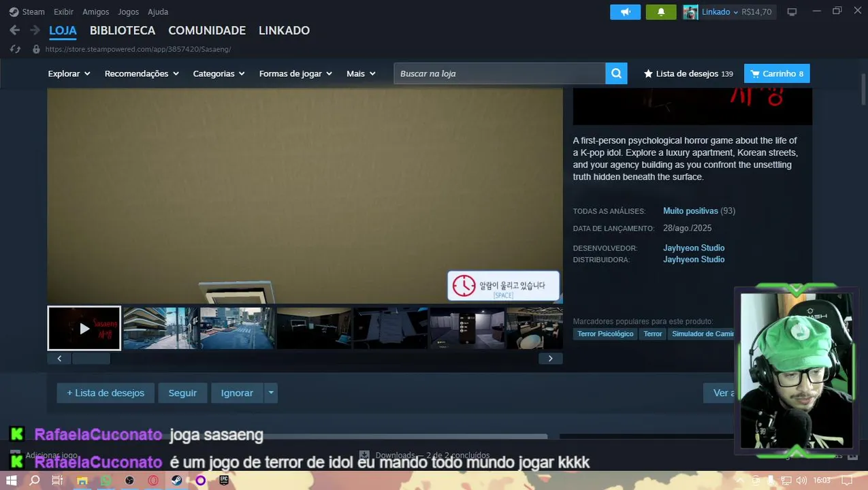Viewport: 868px width, 490px height.
Task: Open OBS Studio from the taskbar
Action: coord(129,480)
